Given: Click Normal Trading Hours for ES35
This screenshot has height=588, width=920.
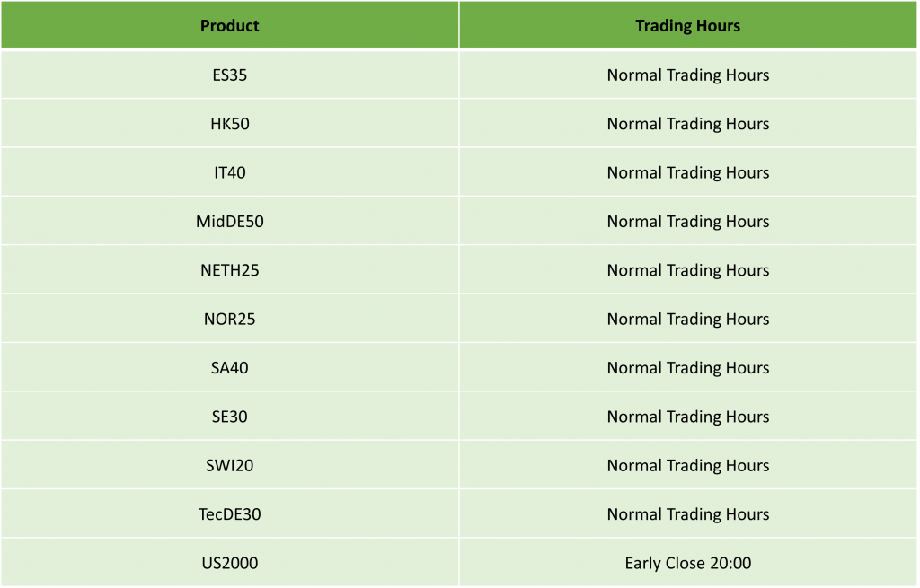Looking at the screenshot, I should (687, 75).
